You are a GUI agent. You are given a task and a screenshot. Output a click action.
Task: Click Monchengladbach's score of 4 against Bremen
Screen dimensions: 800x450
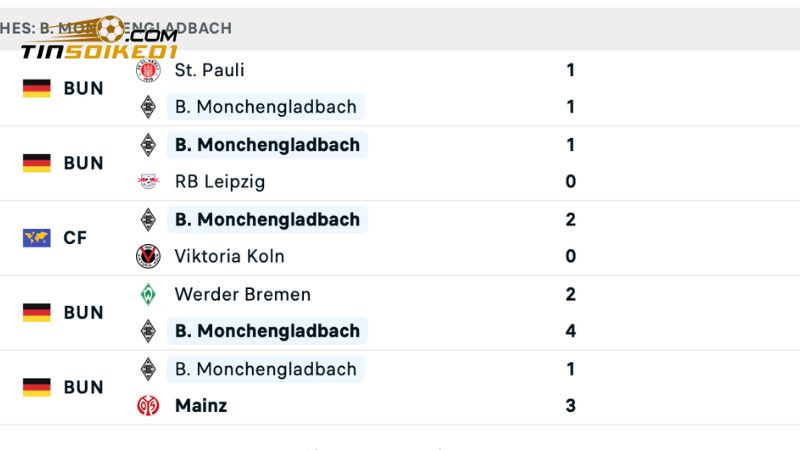click(571, 331)
